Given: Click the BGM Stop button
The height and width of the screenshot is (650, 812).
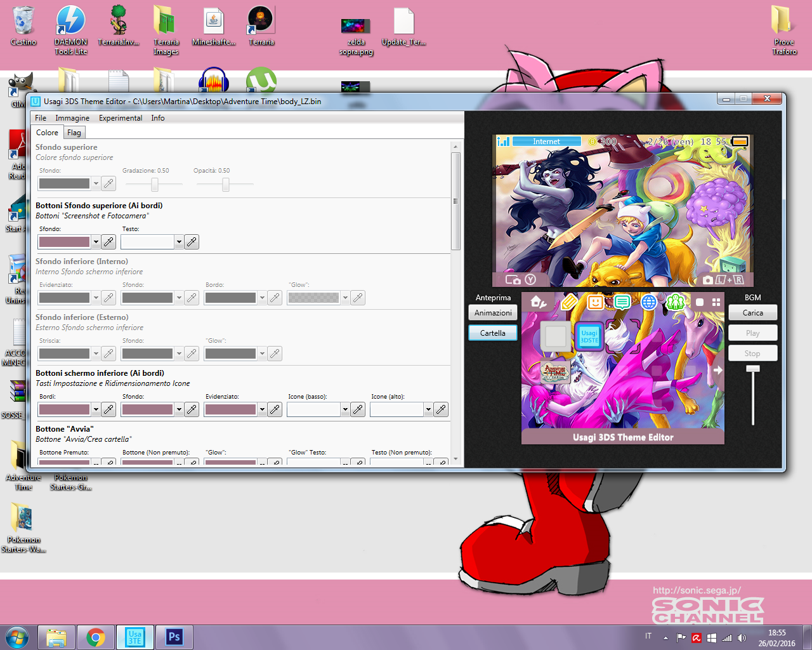Looking at the screenshot, I should pyautogui.click(x=753, y=353).
